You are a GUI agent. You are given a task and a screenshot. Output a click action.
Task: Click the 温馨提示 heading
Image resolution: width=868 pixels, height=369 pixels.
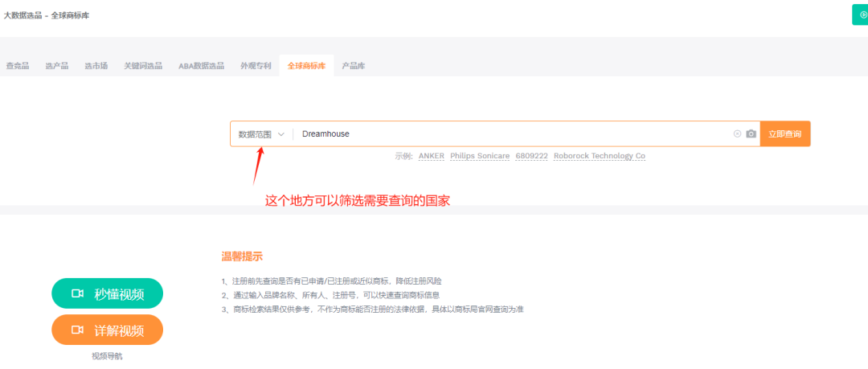pos(242,256)
